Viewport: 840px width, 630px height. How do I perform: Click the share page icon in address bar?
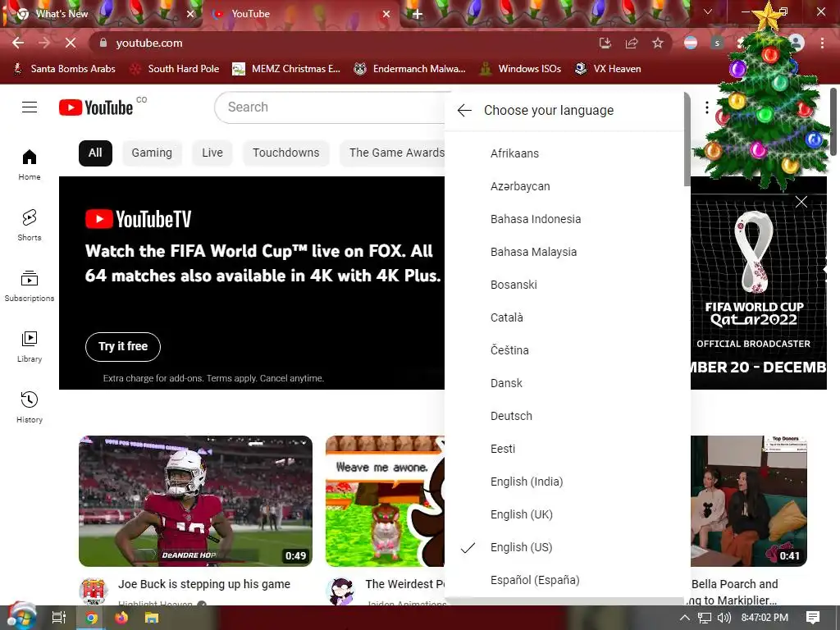coord(632,43)
